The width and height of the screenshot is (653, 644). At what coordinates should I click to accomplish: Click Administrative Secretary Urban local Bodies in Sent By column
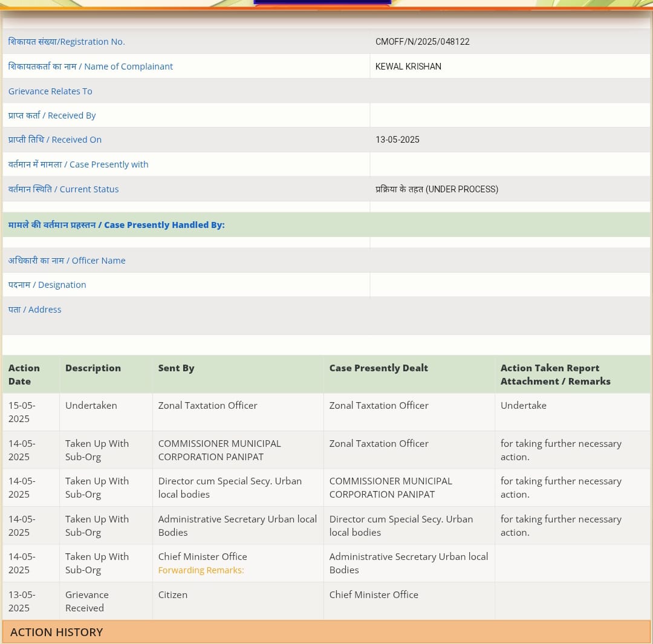click(238, 525)
